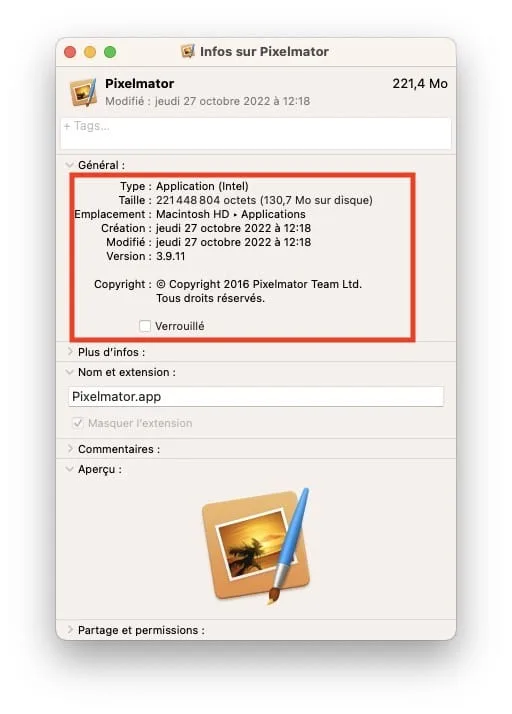Click the 'Infos sur Pixelmator' window title
Image resolution: width=512 pixels, height=714 pixels.
click(264, 51)
